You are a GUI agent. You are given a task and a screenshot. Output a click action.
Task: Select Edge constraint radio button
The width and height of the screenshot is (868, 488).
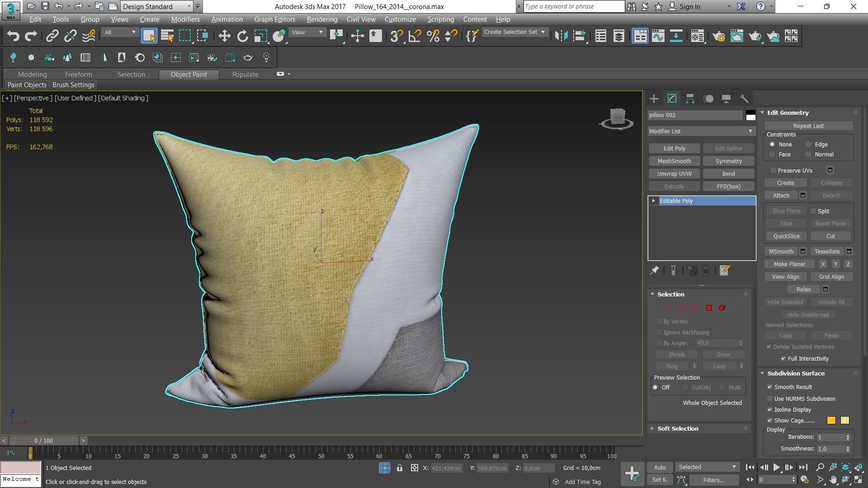(x=808, y=145)
